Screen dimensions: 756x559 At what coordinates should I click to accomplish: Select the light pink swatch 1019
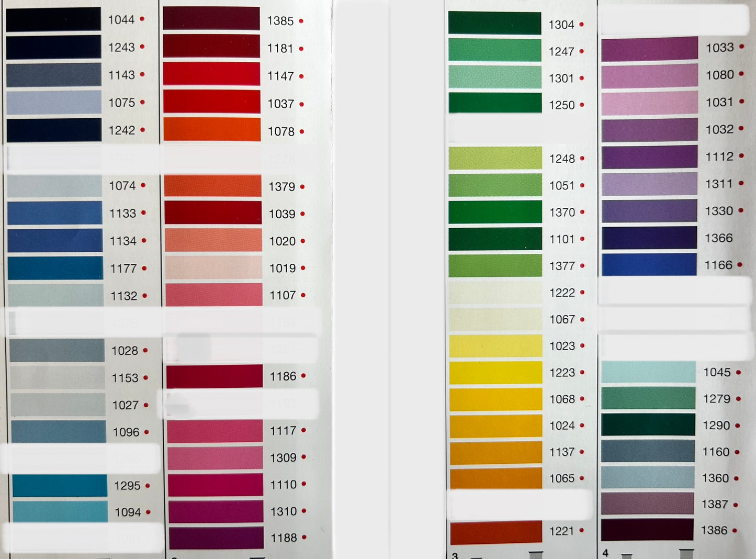[x=213, y=268]
